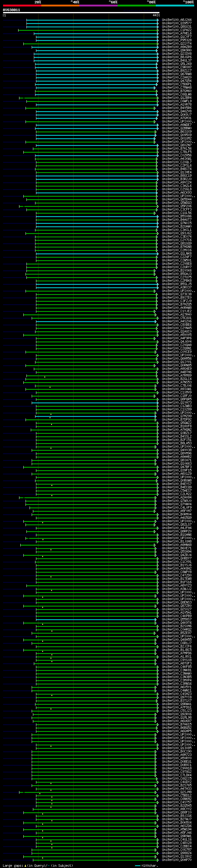The height and width of the screenshot is (868, 197).
Task: Open hit UniRef100_C1ZWB3
Action: coord(176,406)
